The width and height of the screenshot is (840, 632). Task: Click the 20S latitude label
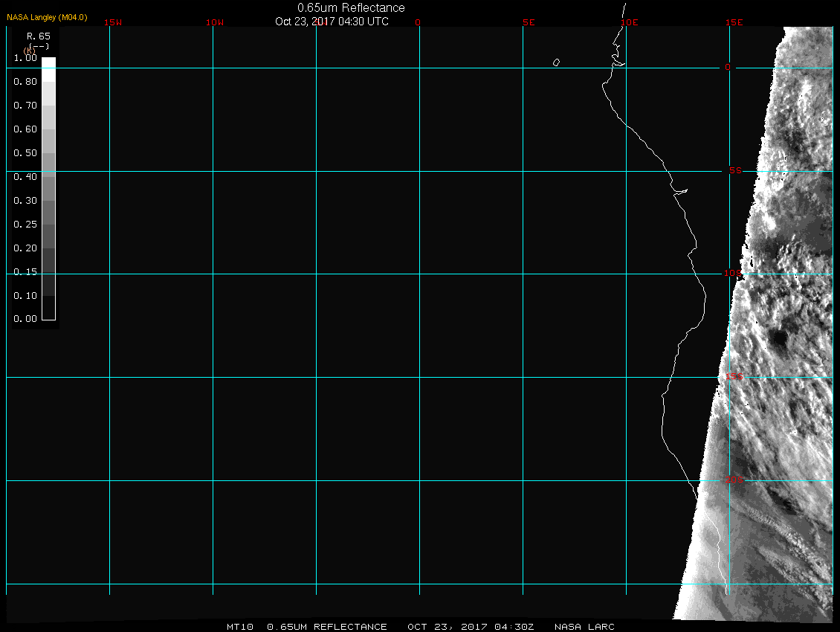(734, 480)
